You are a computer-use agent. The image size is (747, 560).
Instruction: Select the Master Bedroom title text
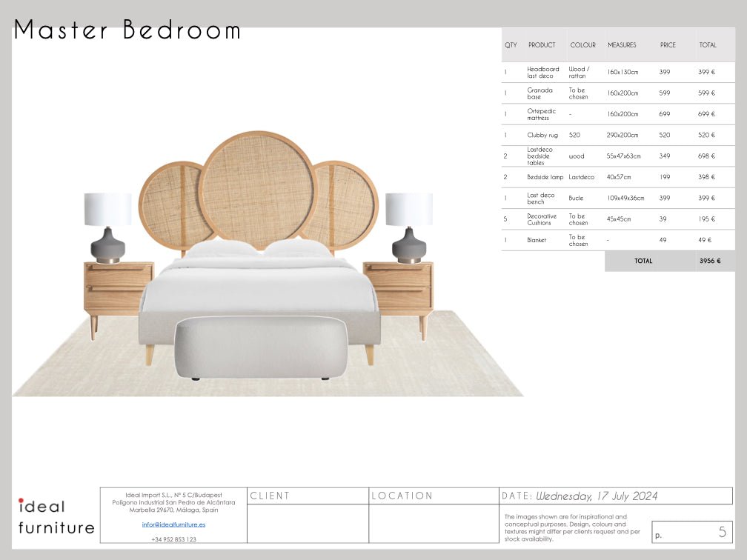click(x=127, y=31)
